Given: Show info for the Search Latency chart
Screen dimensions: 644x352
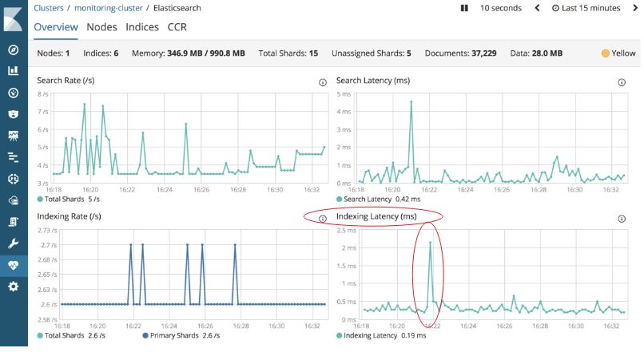Looking at the screenshot, I should 622,82.
